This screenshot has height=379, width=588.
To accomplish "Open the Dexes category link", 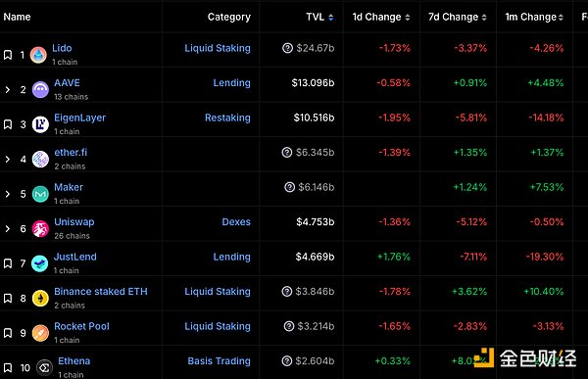I will click(x=236, y=222).
